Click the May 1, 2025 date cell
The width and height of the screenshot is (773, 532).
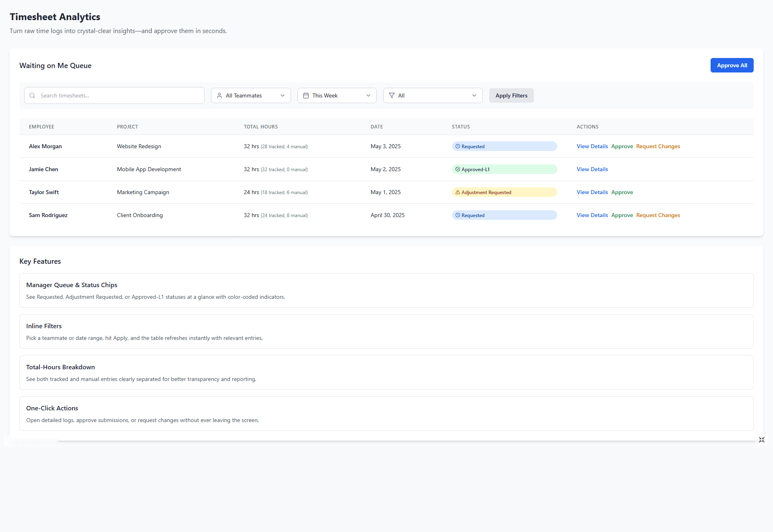[386, 192]
